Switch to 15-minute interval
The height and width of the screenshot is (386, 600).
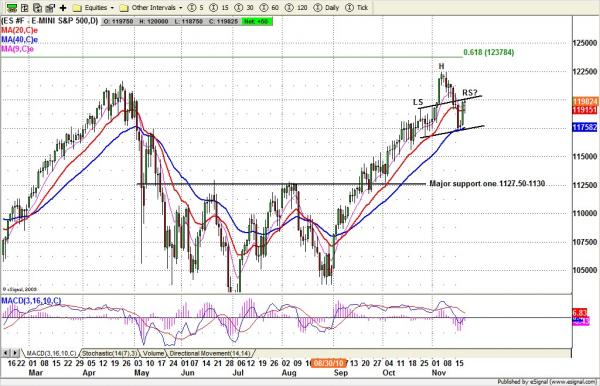[220, 7]
